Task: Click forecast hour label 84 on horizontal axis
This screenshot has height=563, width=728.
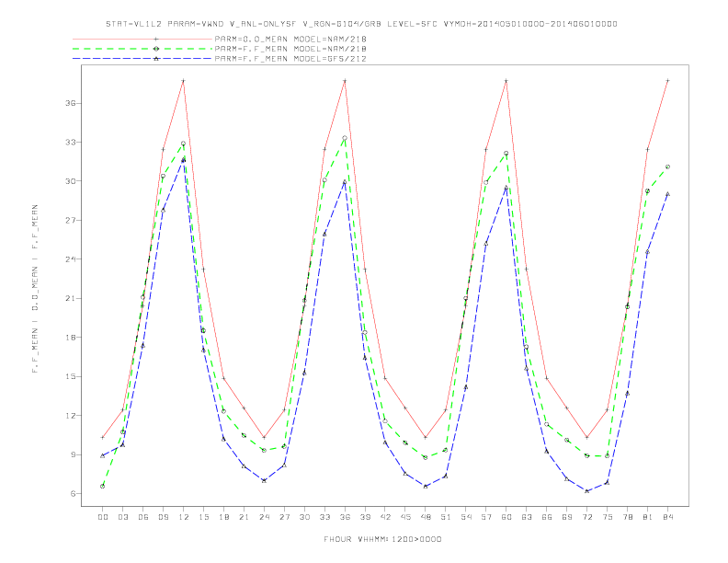Action: coord(668,517)
